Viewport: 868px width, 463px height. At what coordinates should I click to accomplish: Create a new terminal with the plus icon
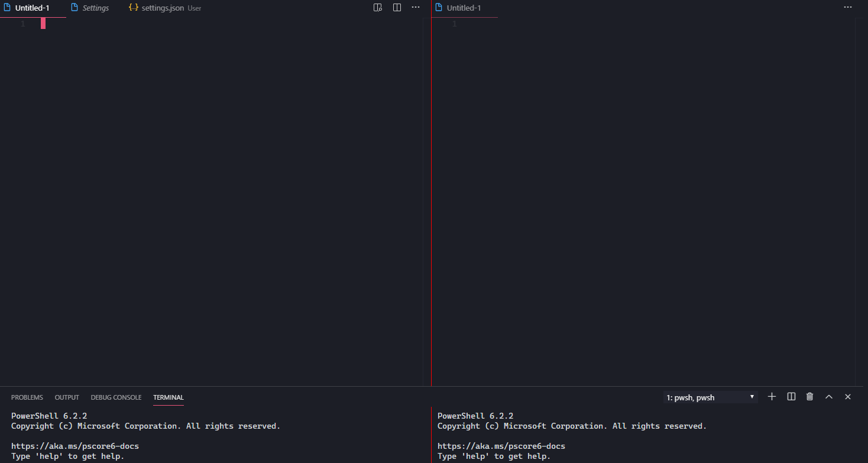771,397
